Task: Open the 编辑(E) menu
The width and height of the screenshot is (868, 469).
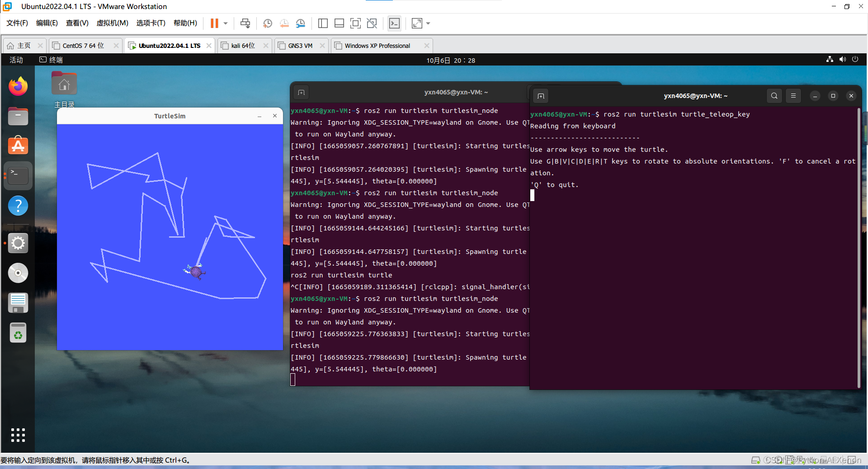Action: pyautogui.click(x=47, y=23)
